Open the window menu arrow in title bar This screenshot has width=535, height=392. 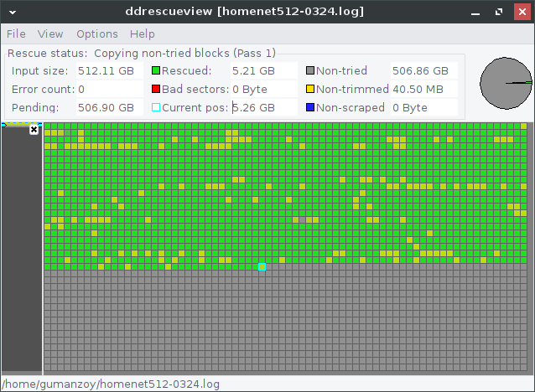12,11
